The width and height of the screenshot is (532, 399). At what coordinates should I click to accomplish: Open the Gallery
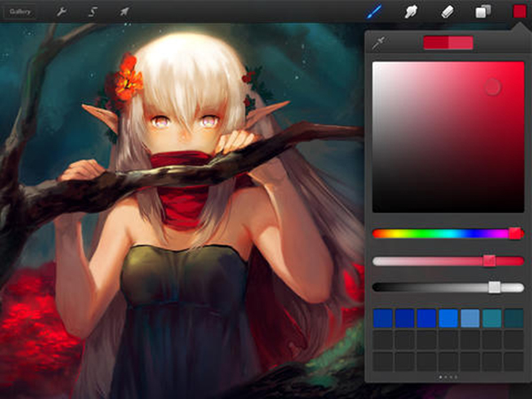(20, 12)
